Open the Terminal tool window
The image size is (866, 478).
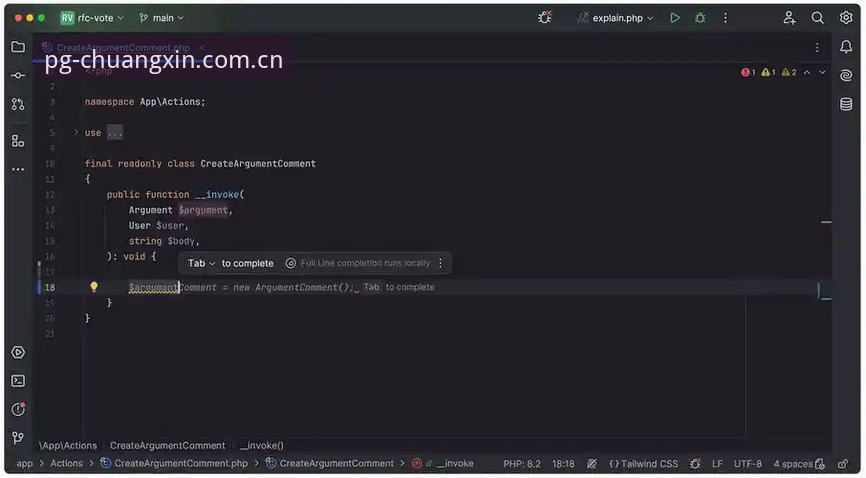[18, 381]
